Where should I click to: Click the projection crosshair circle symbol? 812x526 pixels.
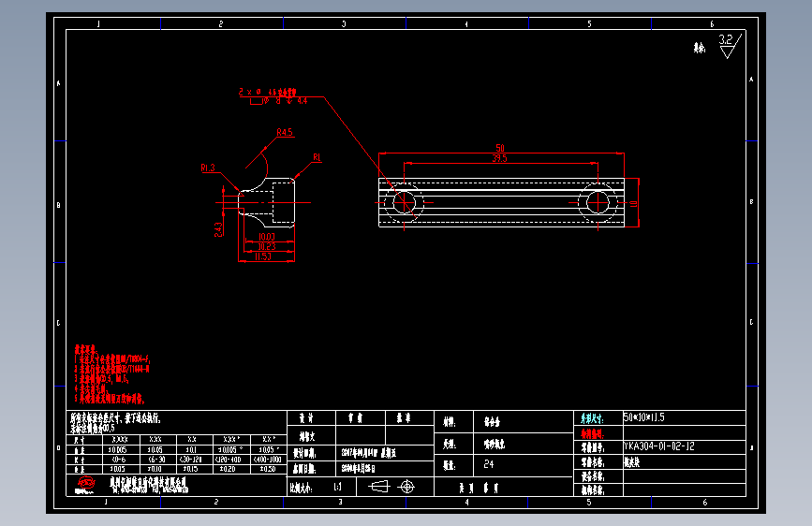coord(407,487)
